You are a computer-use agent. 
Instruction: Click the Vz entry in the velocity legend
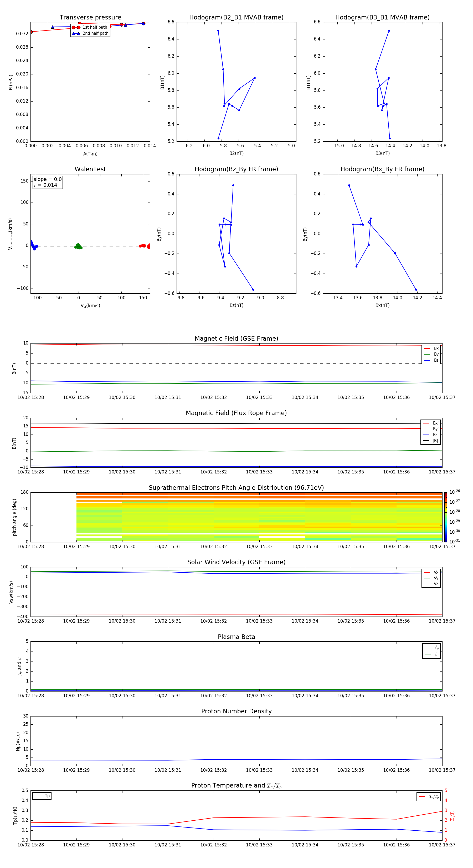pyautogui.click(x=431, y=584)
